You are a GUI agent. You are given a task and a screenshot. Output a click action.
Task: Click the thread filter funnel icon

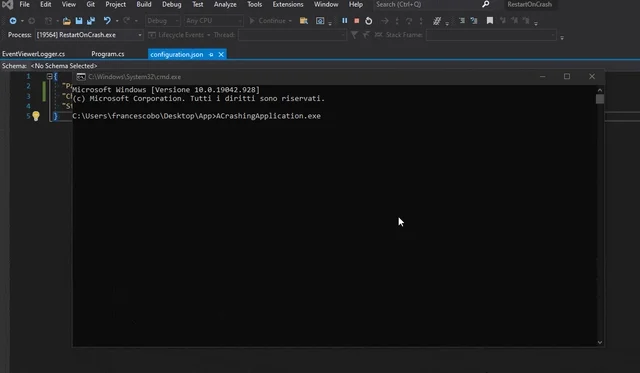(x=354, y=35)
